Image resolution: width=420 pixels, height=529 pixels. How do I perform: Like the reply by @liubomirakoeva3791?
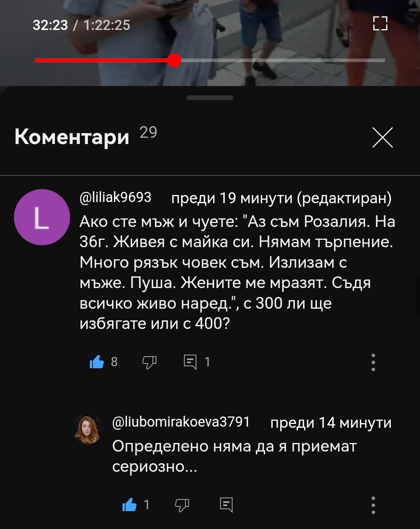[x=129, y=505]
